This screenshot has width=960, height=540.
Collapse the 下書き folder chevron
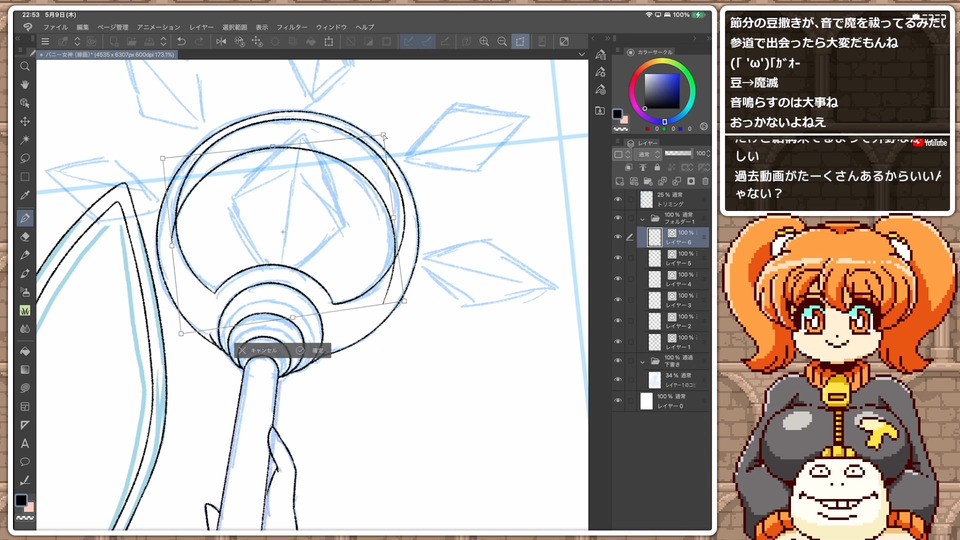pyautogui.click(x=642, y=362)
